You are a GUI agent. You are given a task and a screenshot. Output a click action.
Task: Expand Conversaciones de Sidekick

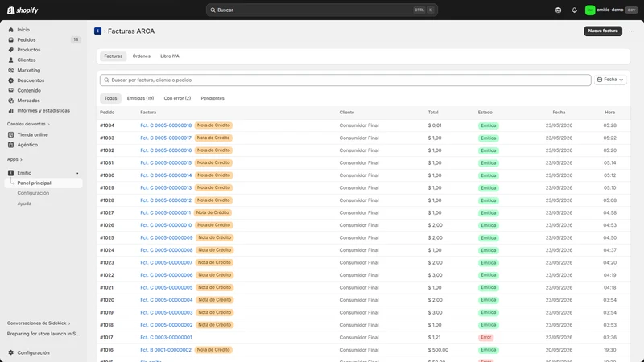click(39, 323)
